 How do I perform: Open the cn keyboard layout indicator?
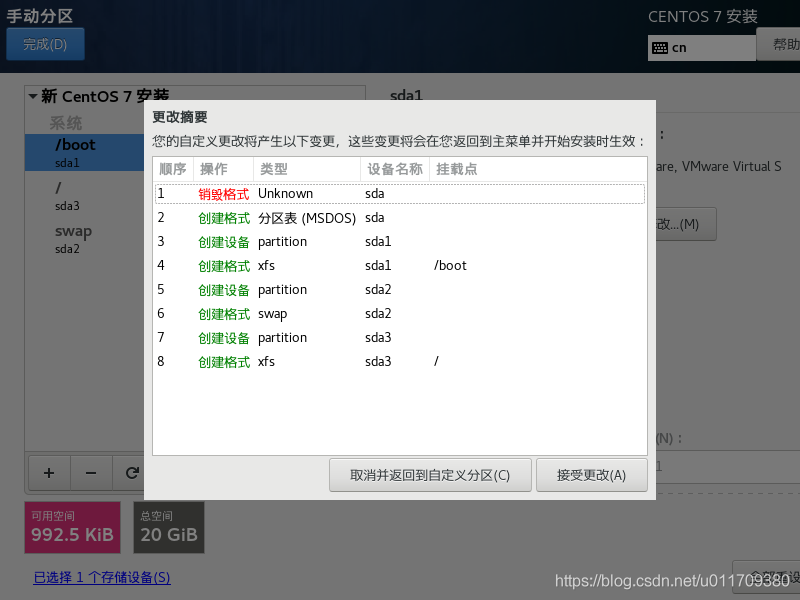click(x=702, y=48)
